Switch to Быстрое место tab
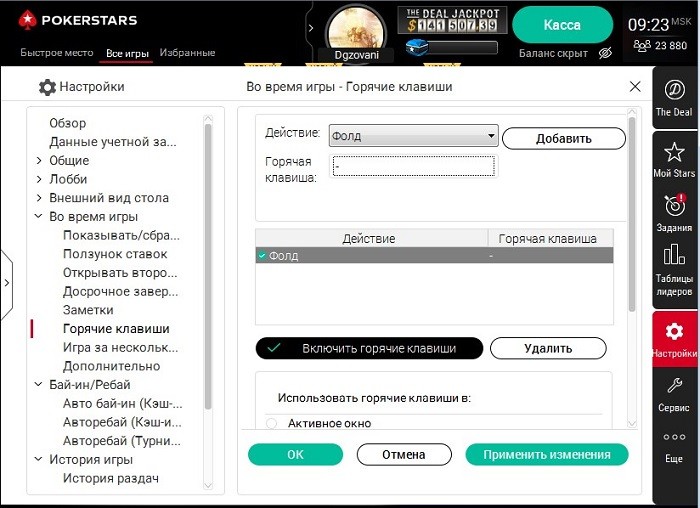 57,53
